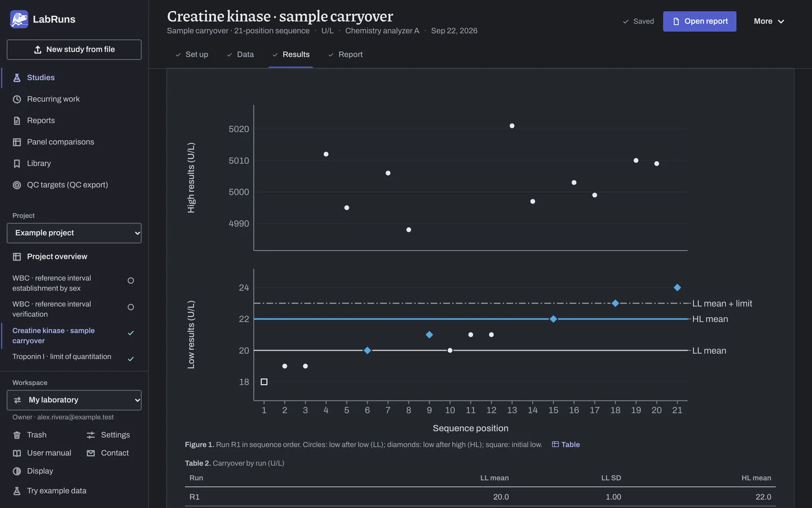Click the 'LL SD' column header

point(611,478)
